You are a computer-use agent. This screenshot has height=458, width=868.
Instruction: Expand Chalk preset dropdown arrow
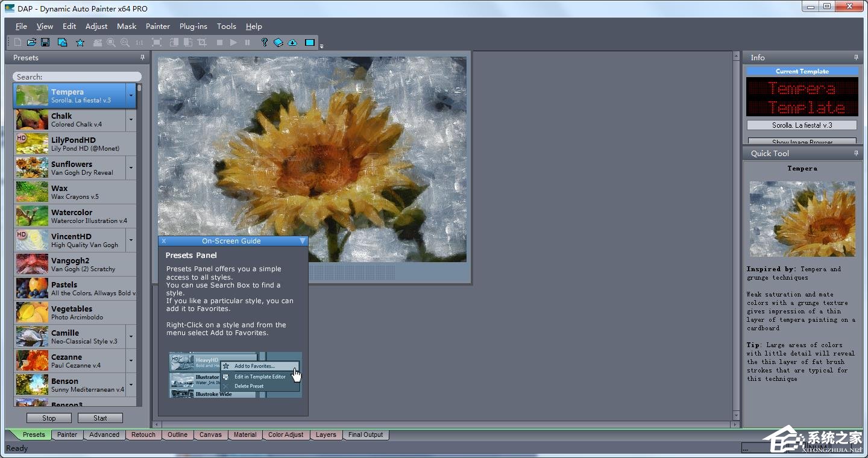coord(131,120)
